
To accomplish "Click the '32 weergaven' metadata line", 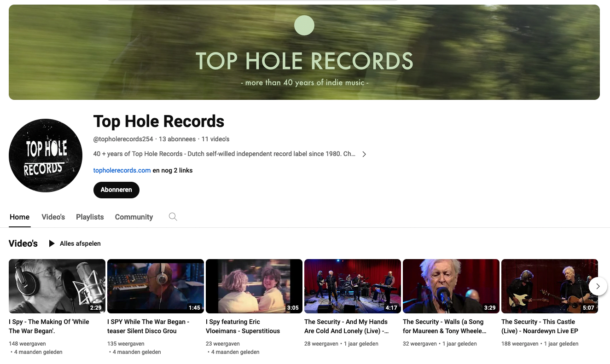I will point(440,344).
